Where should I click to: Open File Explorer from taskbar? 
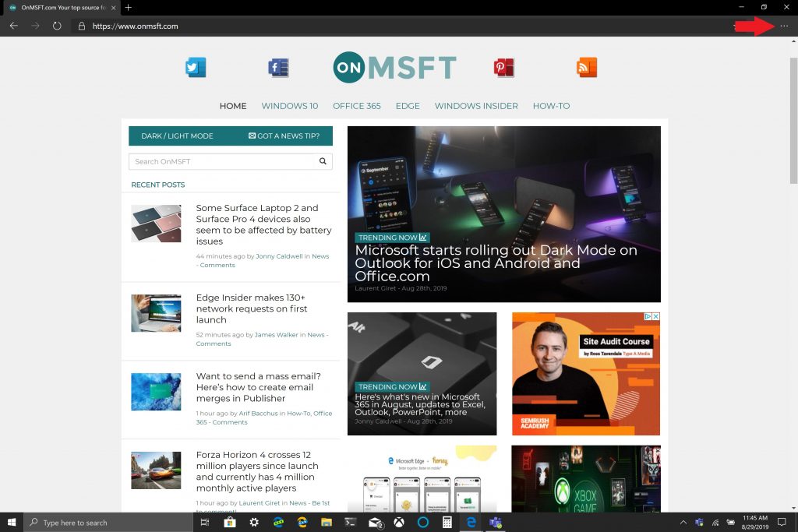(327, 523)
